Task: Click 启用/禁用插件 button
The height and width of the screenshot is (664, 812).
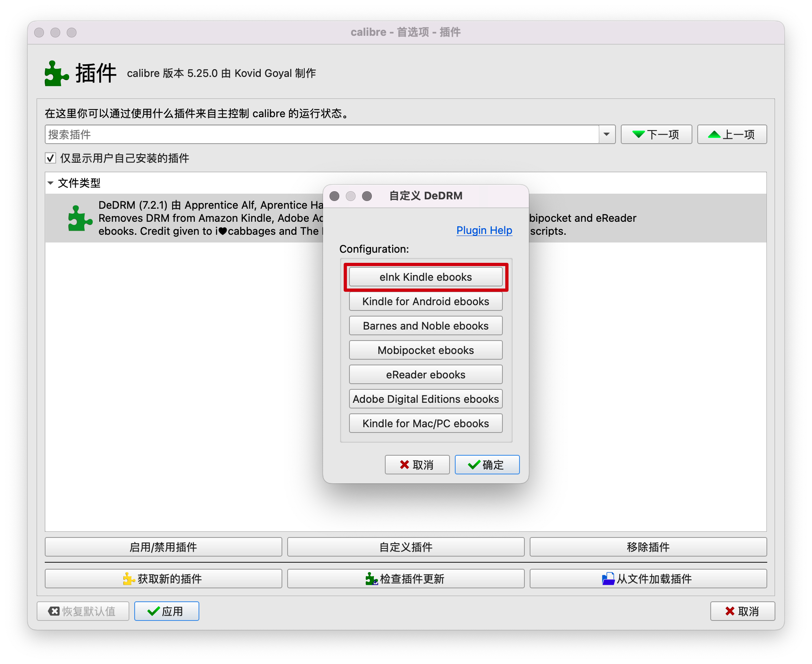Action: (163, 547)
